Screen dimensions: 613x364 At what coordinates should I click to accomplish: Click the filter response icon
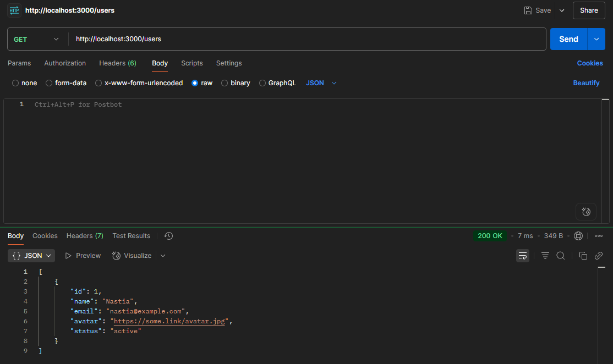(545, 256)
